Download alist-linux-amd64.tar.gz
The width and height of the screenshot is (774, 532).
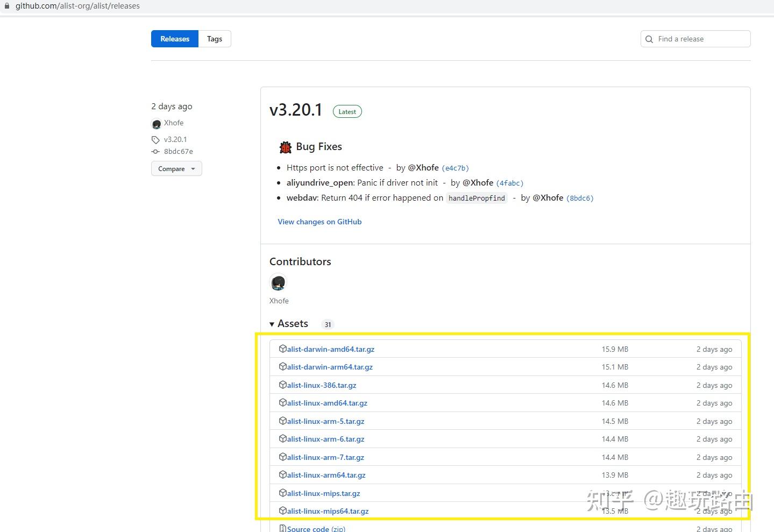coord(327,403)
